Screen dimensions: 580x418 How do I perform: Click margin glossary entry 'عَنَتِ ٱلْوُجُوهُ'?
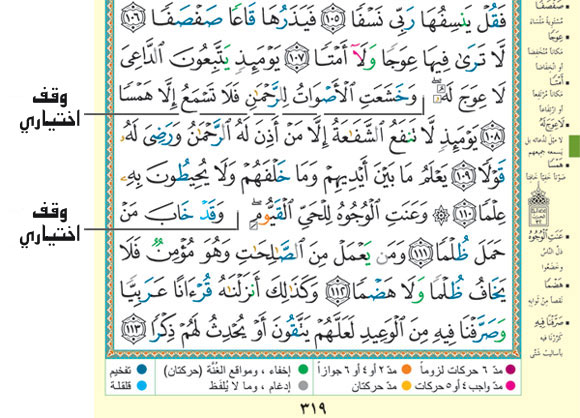tap(547, 235)
